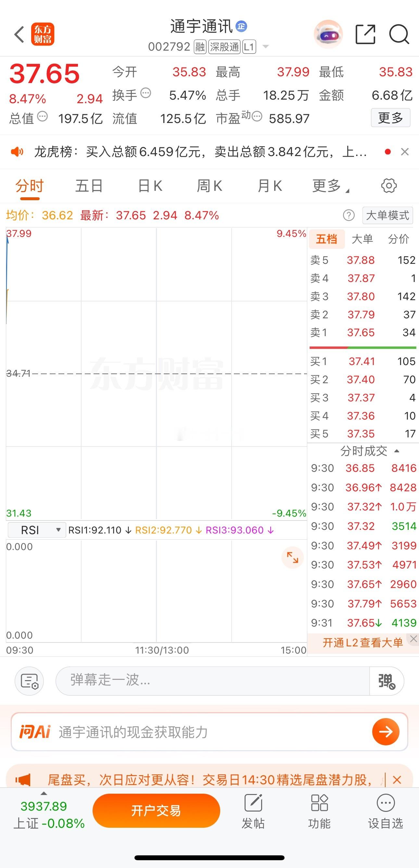This screenshot has width=419, height=868.
Task: Close the 尾盘买 promo banner
Action: pos(397,780)
